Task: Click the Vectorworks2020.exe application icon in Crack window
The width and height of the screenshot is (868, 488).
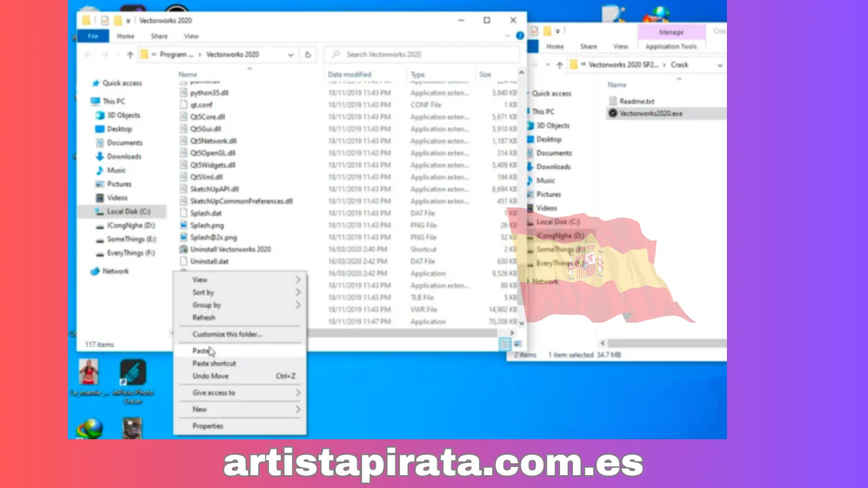Action: coord(613,114)
